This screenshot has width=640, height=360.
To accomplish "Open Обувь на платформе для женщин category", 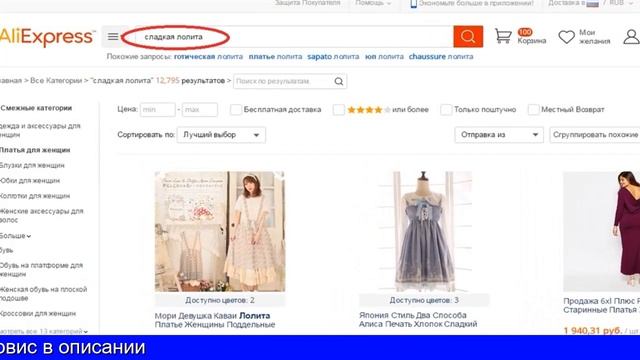I will pos(41,269).
